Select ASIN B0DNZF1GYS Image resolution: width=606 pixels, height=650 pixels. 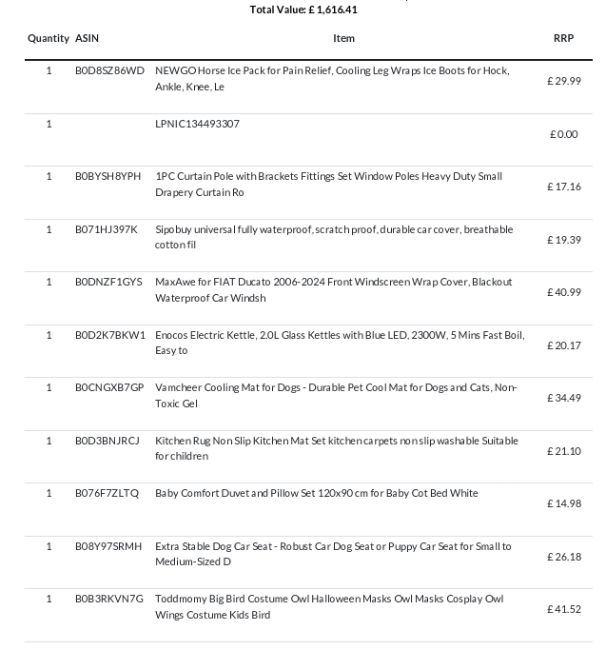(109, 282)
